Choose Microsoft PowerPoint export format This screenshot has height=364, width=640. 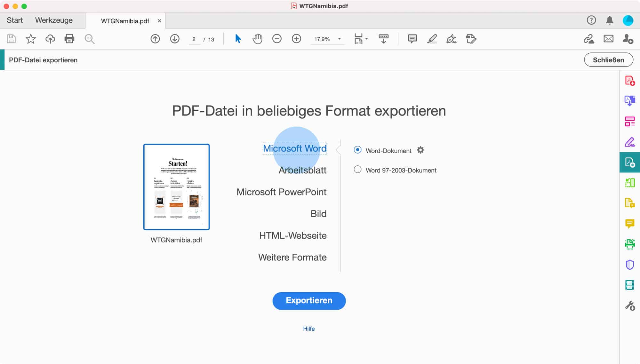(x=282, y=192)
